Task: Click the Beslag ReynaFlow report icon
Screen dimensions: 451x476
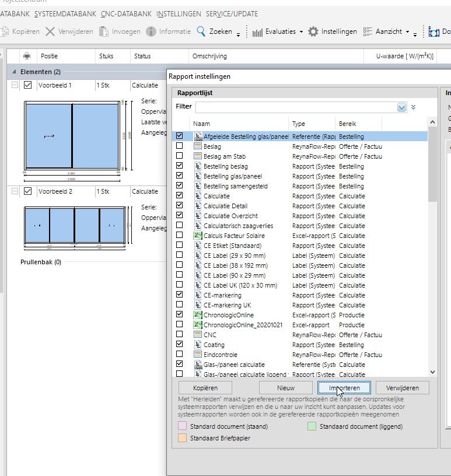Action: click(198, 146)
